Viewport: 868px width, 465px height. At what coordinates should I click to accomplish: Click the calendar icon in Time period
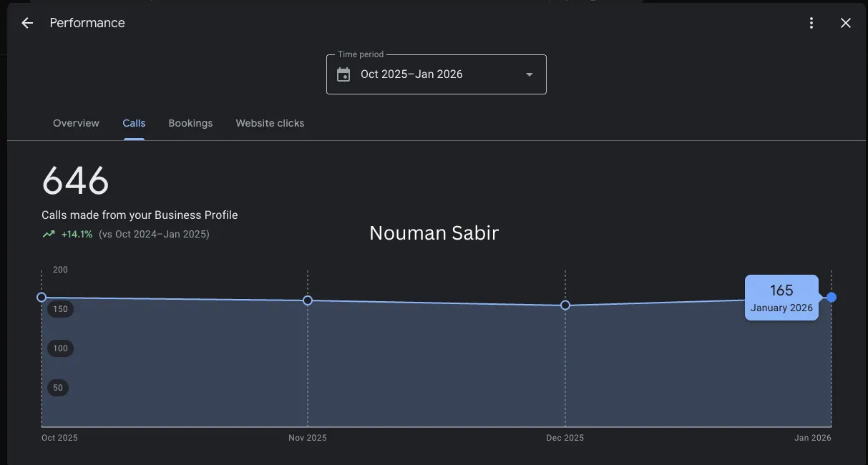tap(343, 74)
